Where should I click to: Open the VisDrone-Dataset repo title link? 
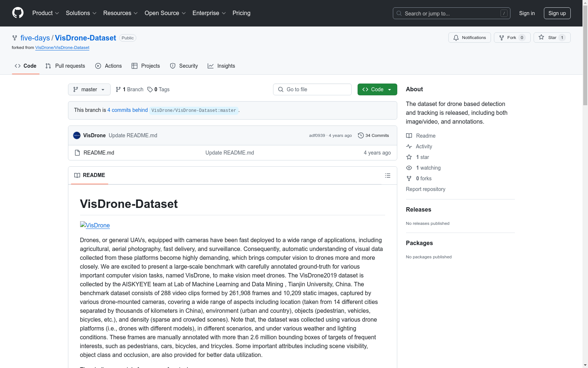[86, 38]
